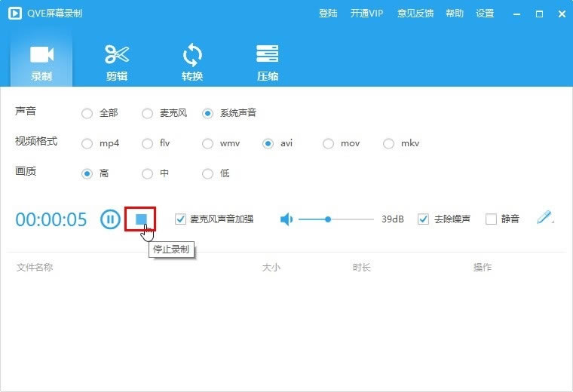This screenshot has height=392, width=573.
Task: Click 开通VIP link
Action: (366, 14)
